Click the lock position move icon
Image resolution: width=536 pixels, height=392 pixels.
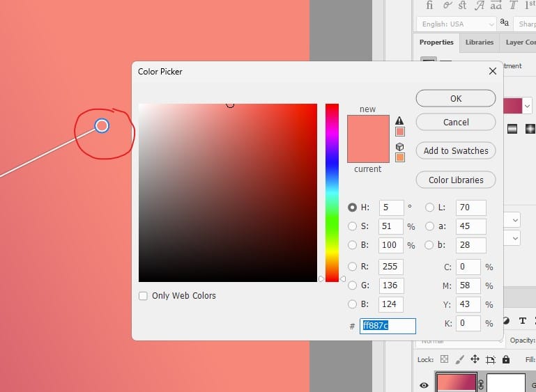475,360
